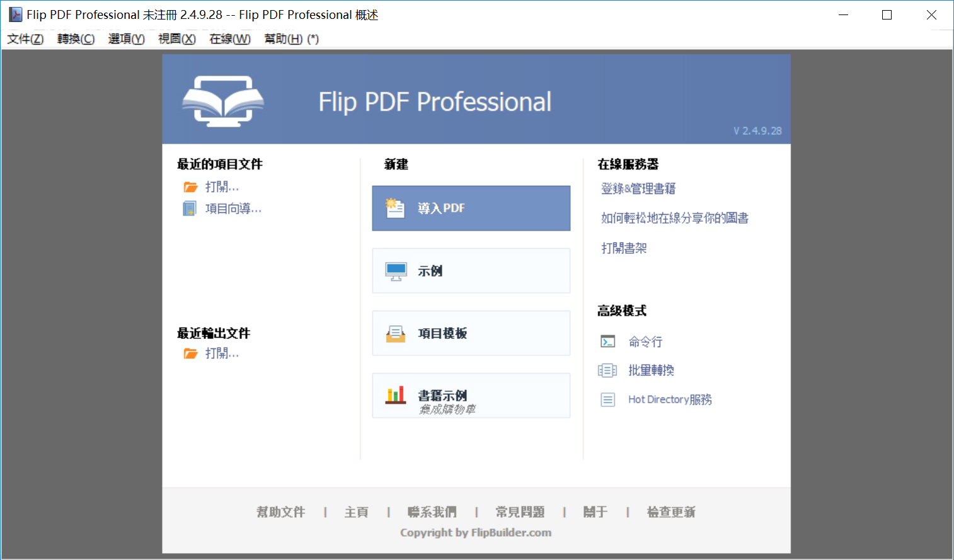Open the 在線(W) menu
The height and width of the screenshot is (560, 954).
pos(230,39)
